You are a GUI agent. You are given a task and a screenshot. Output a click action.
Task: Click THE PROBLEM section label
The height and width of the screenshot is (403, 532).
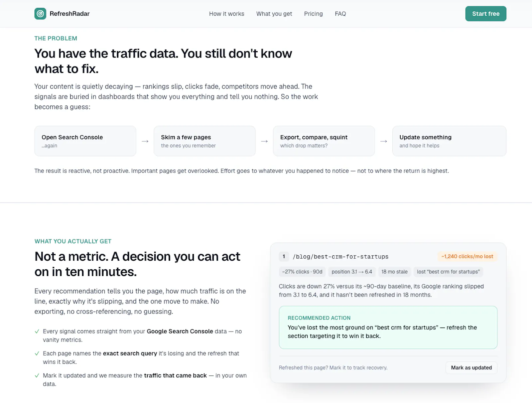point(56,38)
